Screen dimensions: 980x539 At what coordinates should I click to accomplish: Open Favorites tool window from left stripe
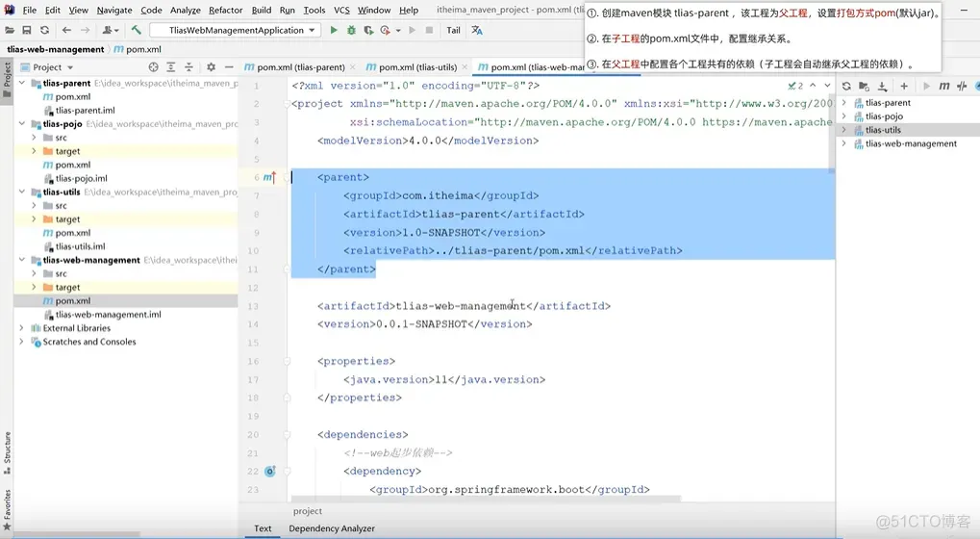pos(7,510)
